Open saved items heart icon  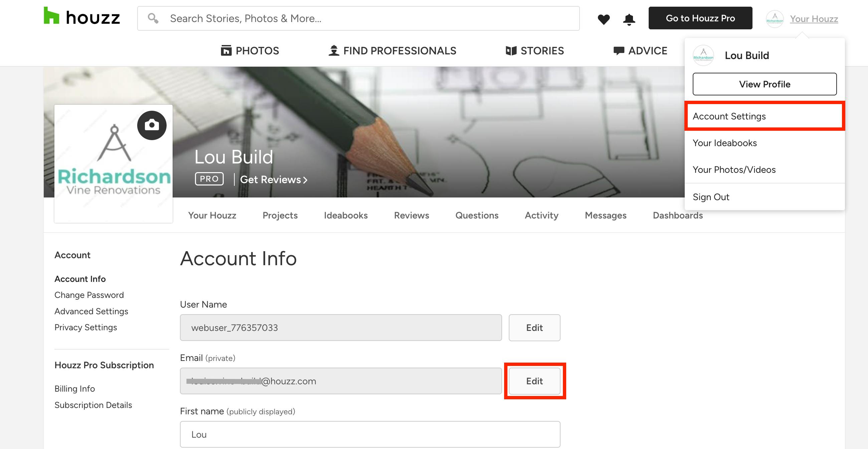(x=604, y=19)
